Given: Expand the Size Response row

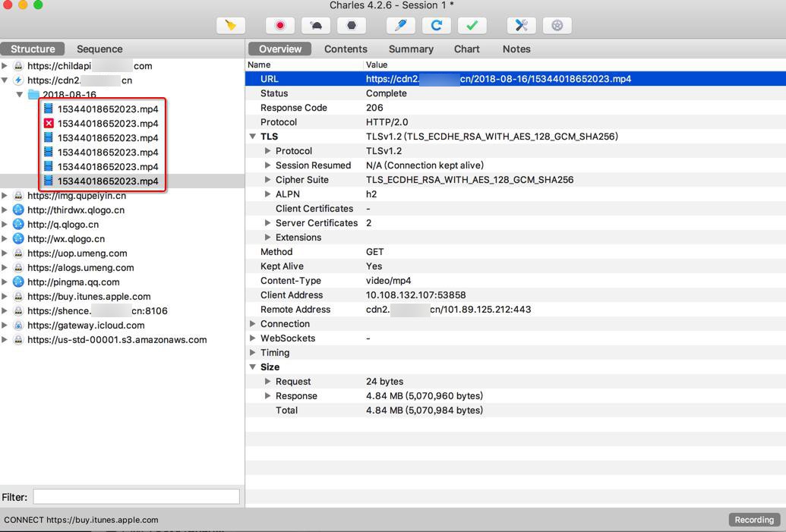Looking at the screenshot, I should tap(267, 395).
